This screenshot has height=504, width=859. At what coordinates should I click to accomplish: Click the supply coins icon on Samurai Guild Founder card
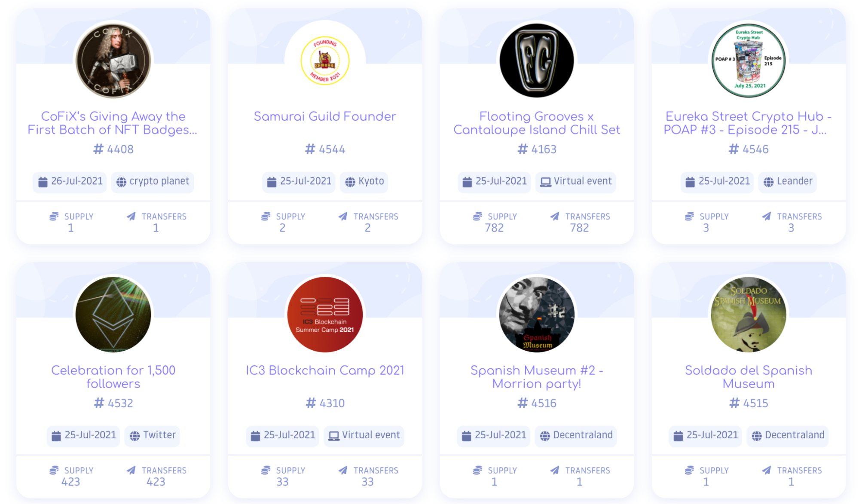click(x=266, y=216)
